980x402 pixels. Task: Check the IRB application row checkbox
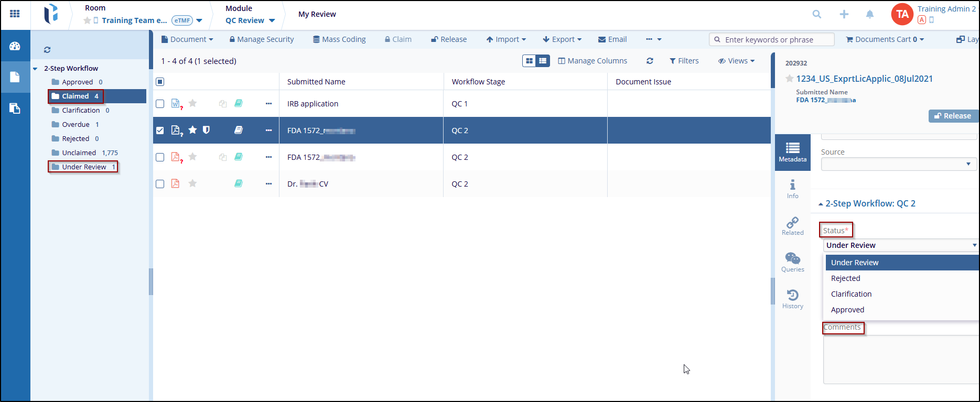pos(160,104)
